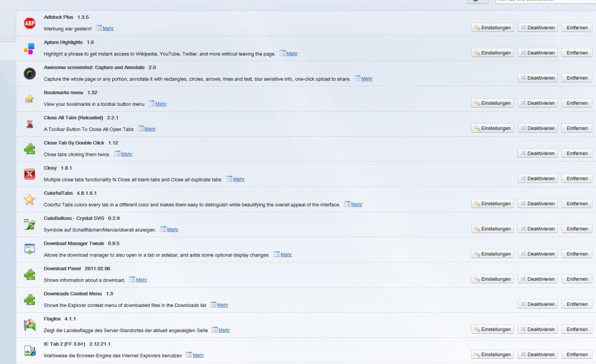Entfernen the Awesome screenshot add-on
The height and width of the screenshot is (364, 596).
(x=577, y=78)
